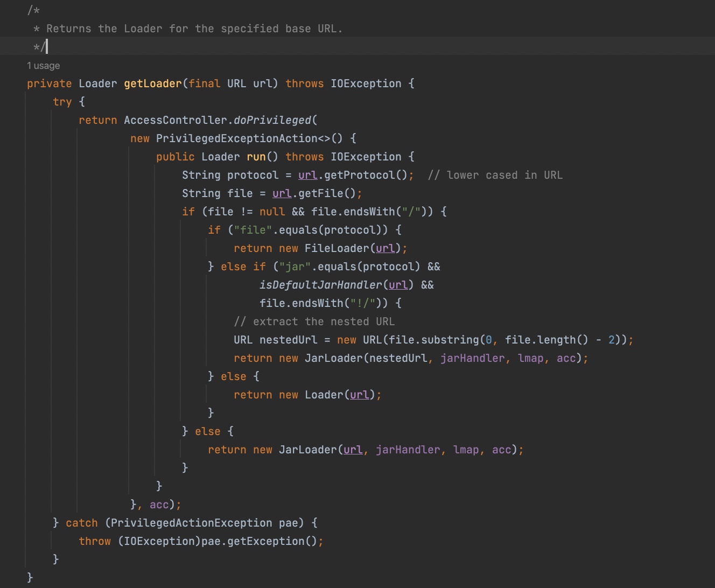Place cursor on getLoader method name

153,83
